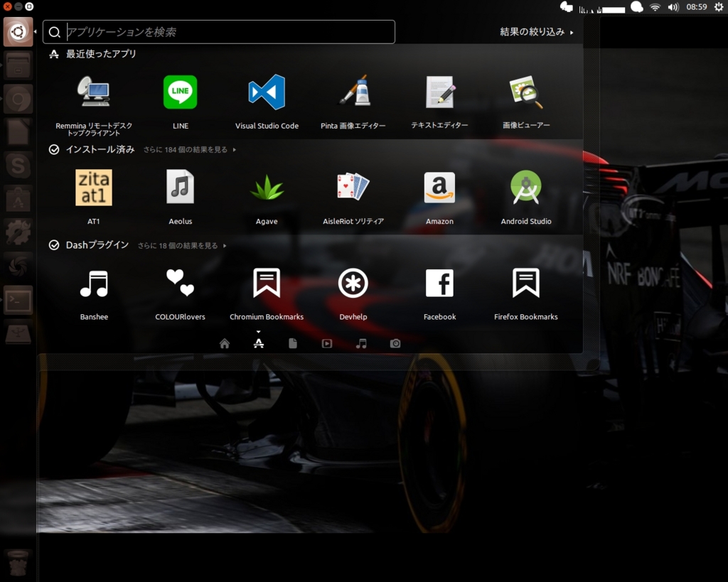The width and height of the screenshot is (728, 582).
Task: Open the system power gear menu
Action: 719,7
